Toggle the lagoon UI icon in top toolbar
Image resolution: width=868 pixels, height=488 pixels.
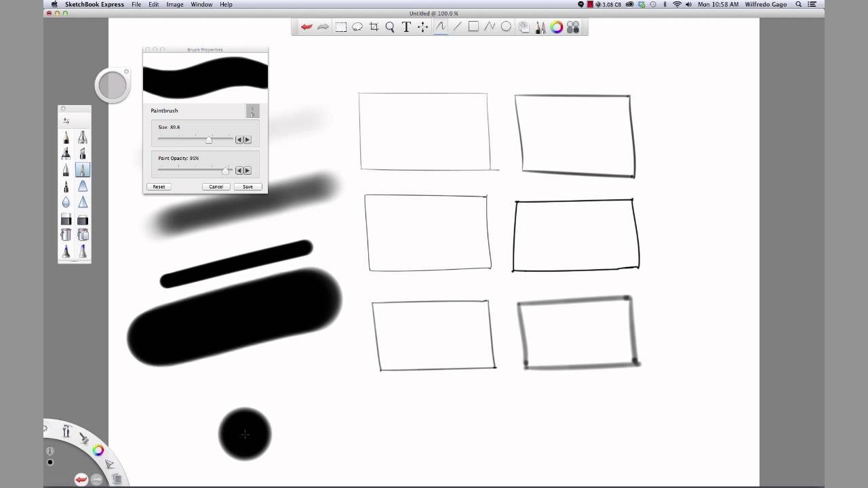(573, 27)
